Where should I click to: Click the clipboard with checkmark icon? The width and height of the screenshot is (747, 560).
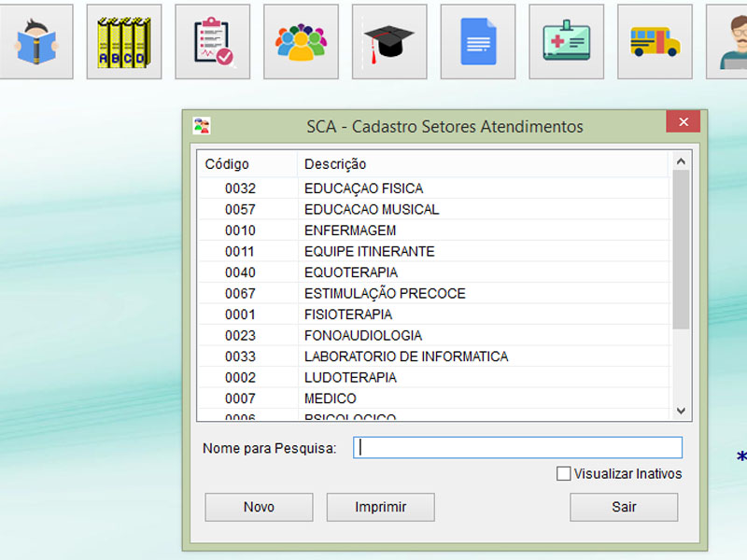[x=212, y=42]
